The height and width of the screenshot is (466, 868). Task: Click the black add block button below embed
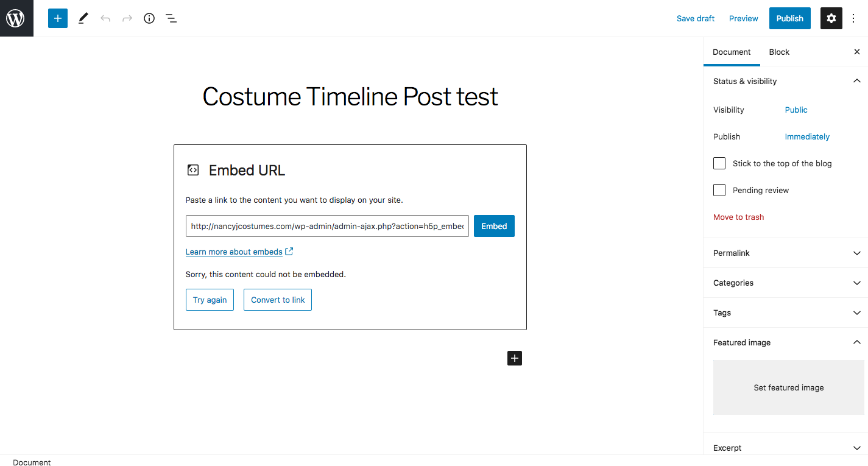pyautogui.click(x=515, y=358)
